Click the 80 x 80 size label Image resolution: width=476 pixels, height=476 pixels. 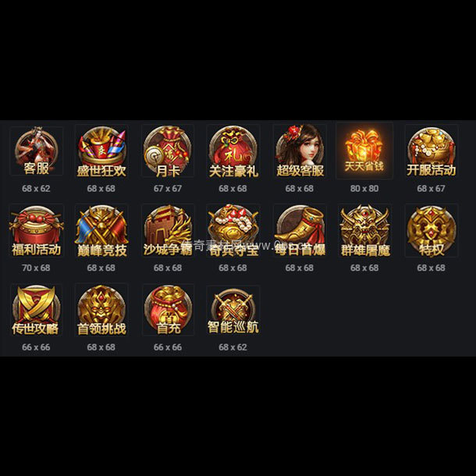tap(364, 189)
